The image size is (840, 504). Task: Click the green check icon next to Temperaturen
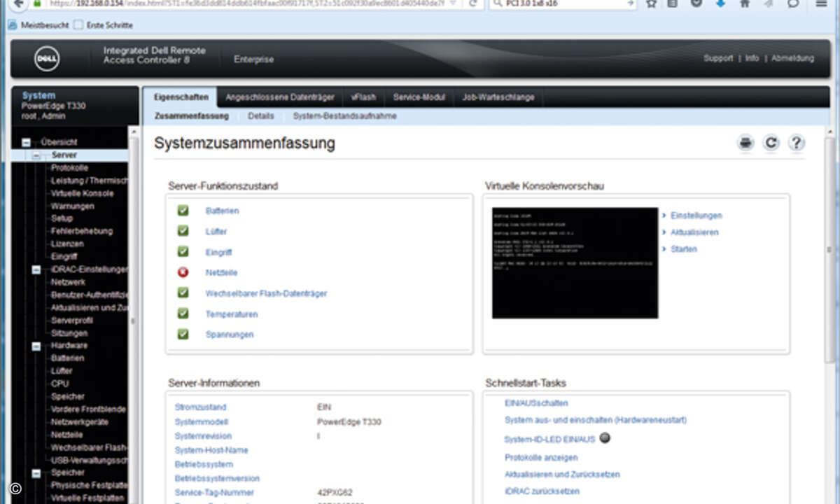183,314
